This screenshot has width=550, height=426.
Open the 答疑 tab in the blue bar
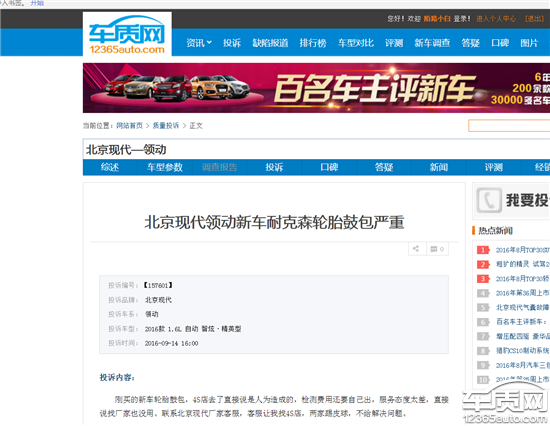(x=384, y=167)
